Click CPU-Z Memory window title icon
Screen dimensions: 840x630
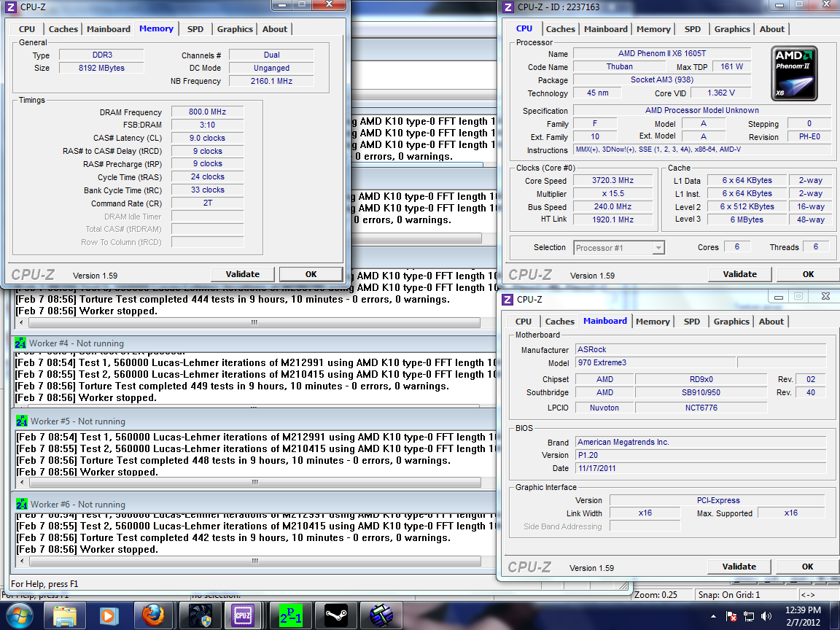coord(11,7)
